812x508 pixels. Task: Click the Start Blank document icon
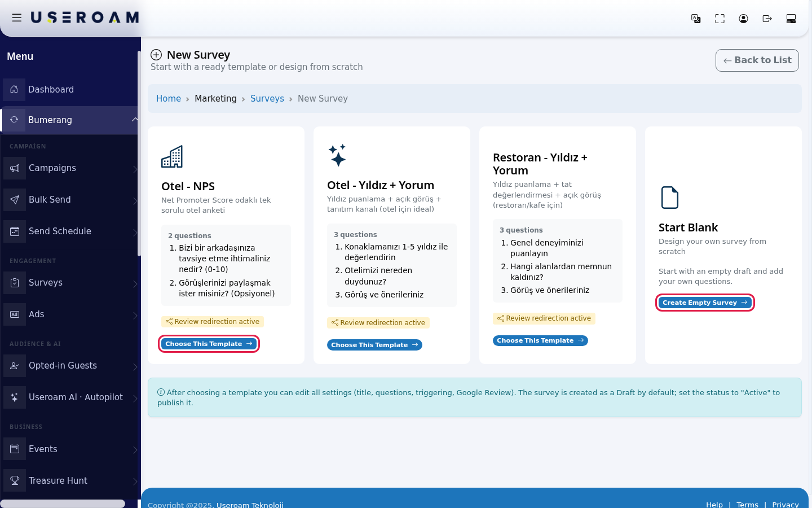tap(669, 198)
